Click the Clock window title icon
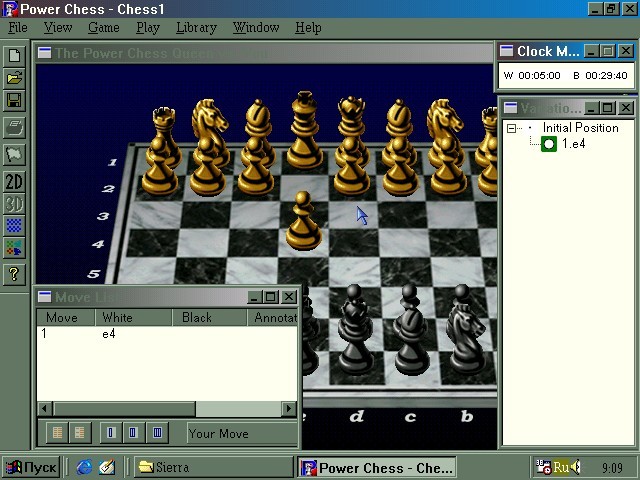 pyautogui.click(x=507, y=51)
